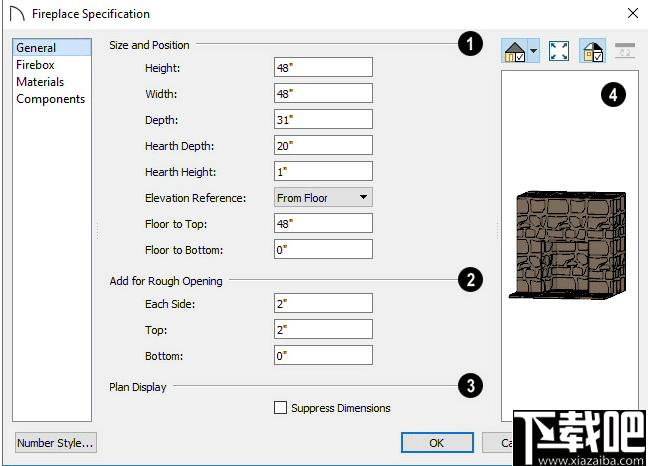This screenshot has width=648, height=466.
Task: Confirm the dialog with OK
Action: click(x=437, y=442)
